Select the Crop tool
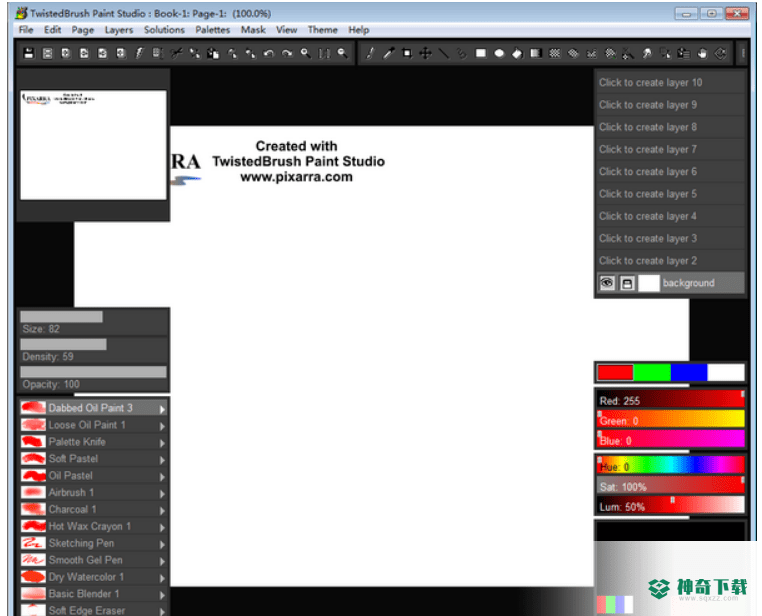The image size is (762, 616). (x=407, y=53)
